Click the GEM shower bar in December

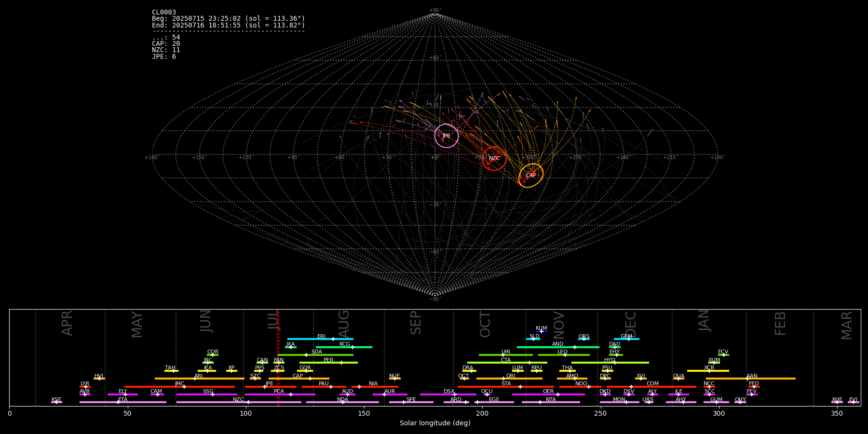click(626, 339)
